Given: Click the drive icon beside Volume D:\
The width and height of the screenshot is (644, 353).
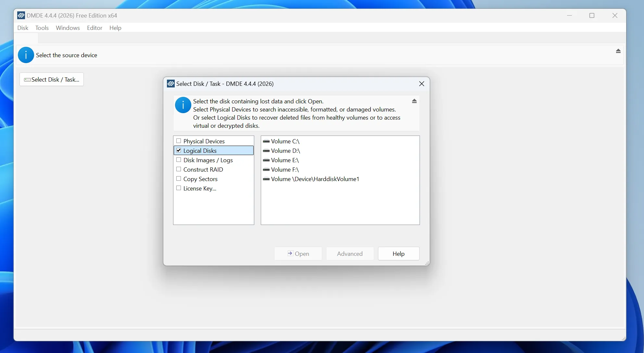Looking at the screenshot, I should [266, 151].
